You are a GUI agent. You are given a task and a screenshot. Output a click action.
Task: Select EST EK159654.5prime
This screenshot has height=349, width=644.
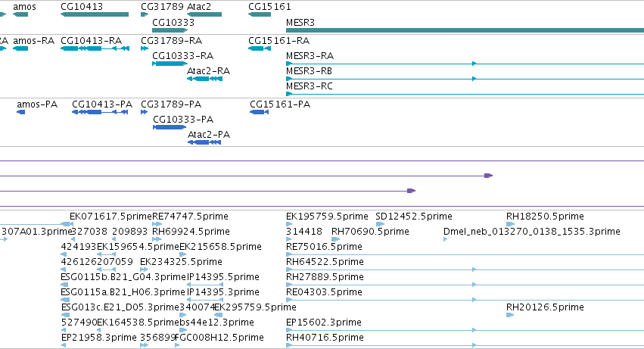click(107, 254)
